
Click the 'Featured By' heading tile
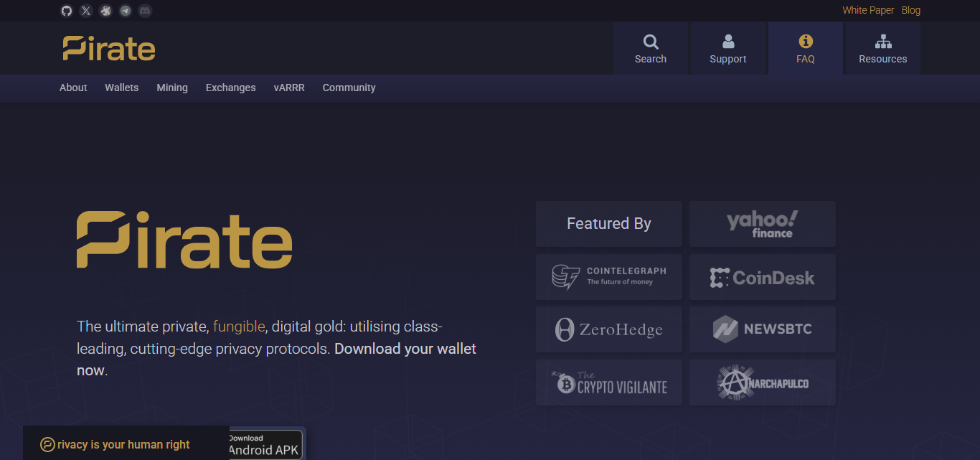click(609, 224)
